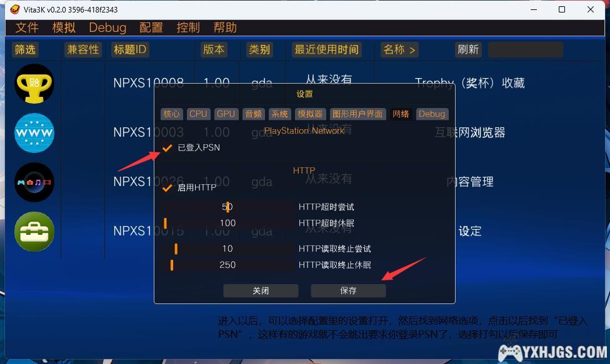
Task: Click the HTTP读取终止休眠 slider
Action: [227, 265]
